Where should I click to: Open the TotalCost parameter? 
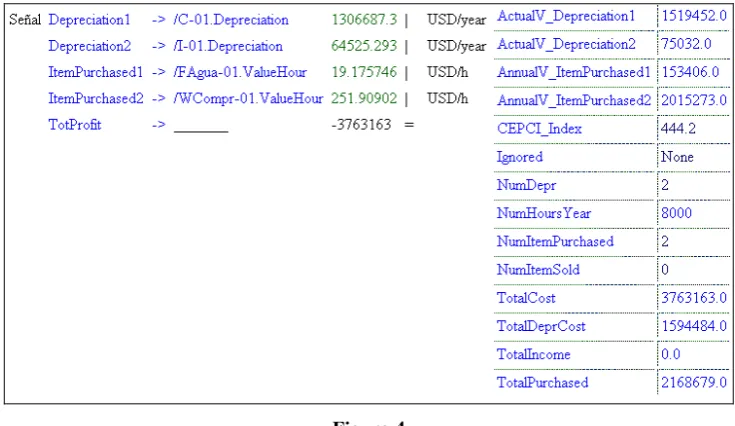[x=526, y=298]
